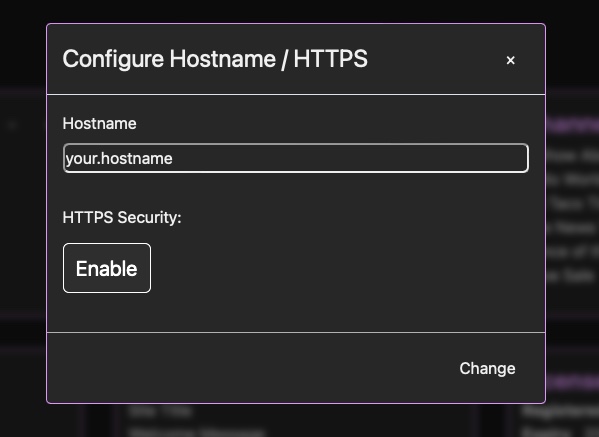Image resolution: width=599 pixels, height=437 pixels.
Task: Place cursor in your.hostname text
Action: (x=119, y=159)
